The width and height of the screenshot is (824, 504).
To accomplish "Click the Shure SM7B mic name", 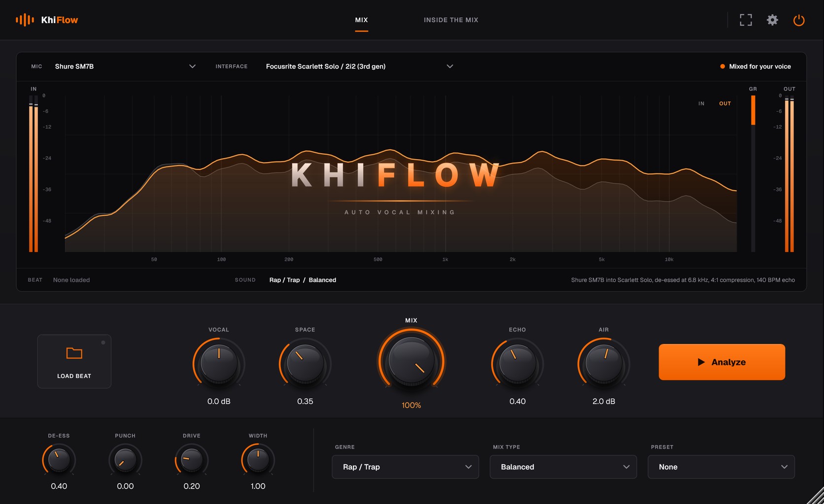I will point(74,67).
